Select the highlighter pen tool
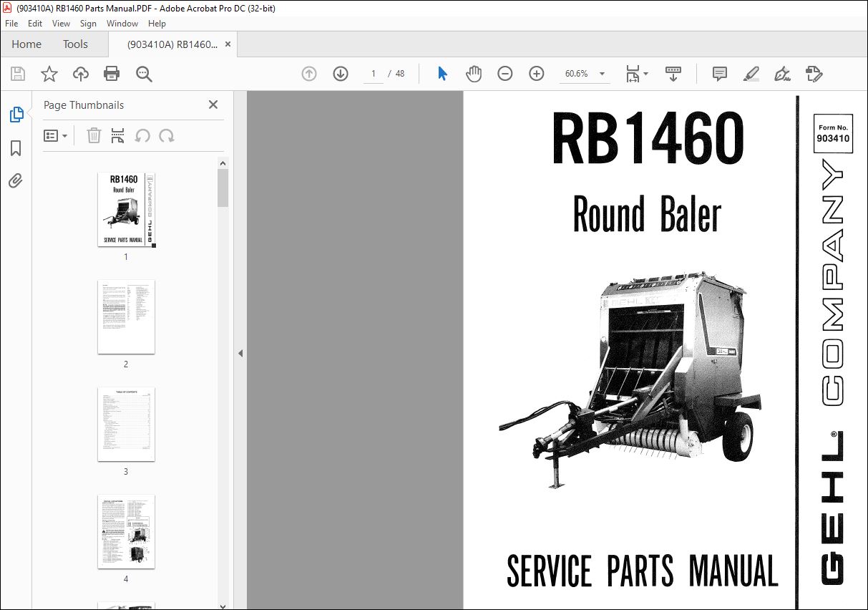 point(751,74)
